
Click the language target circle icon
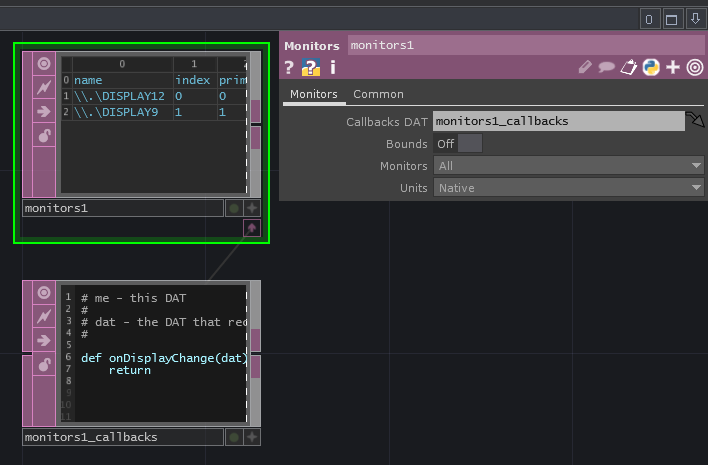click(695, 67)
